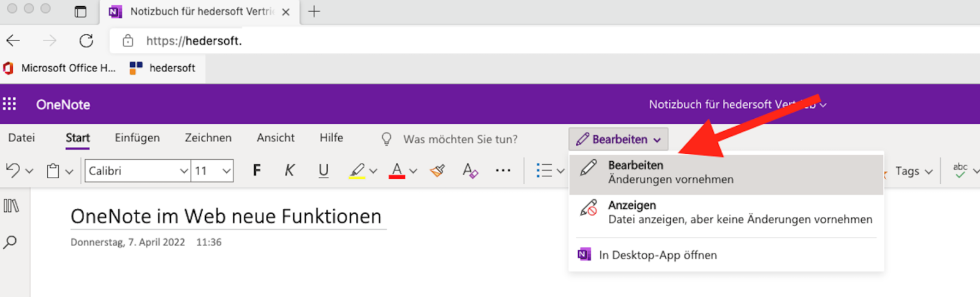This screenshot has width=980, height=297.
Task: Open a new browser tab with plus
Action: pyautogui.click(x=314, y=11)
